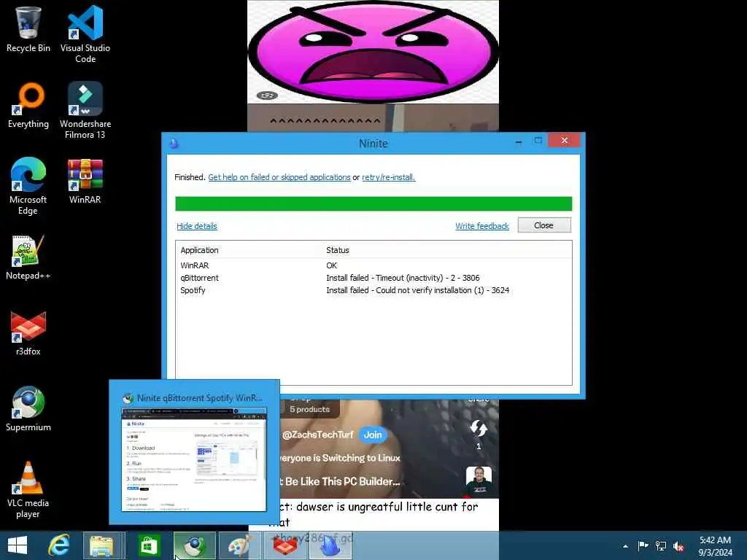Show hidden system tray icons

click(x=625, y=546)
